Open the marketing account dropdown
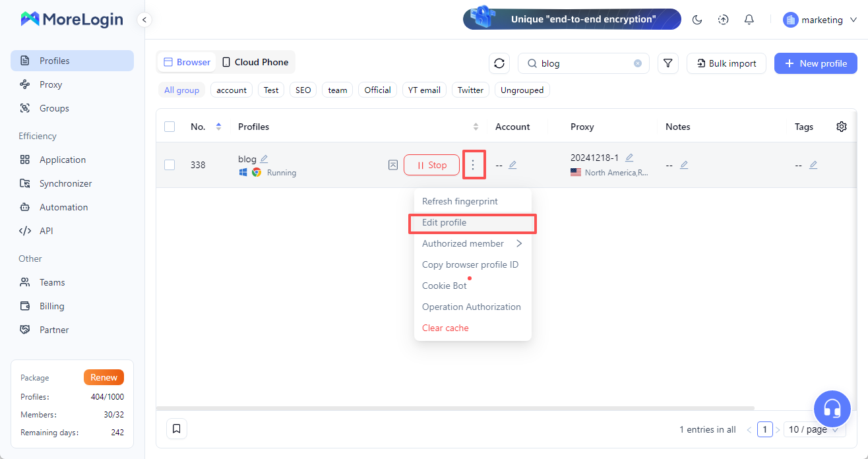The height and width of the screenshot is (459, 868). [821, 20]
